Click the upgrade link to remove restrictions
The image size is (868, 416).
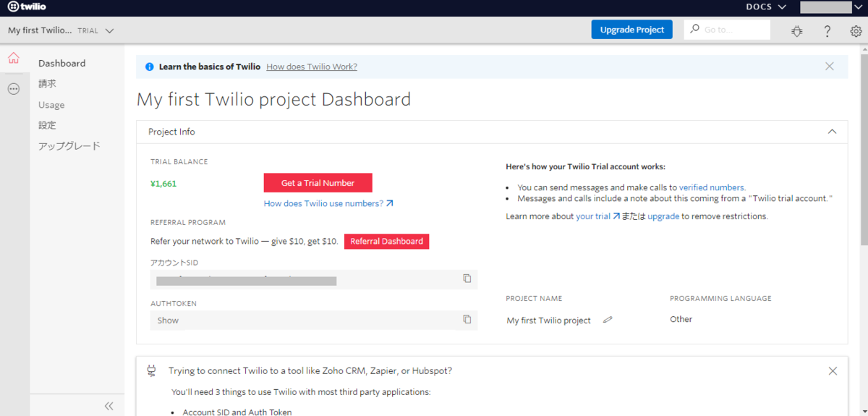(663, 216)
